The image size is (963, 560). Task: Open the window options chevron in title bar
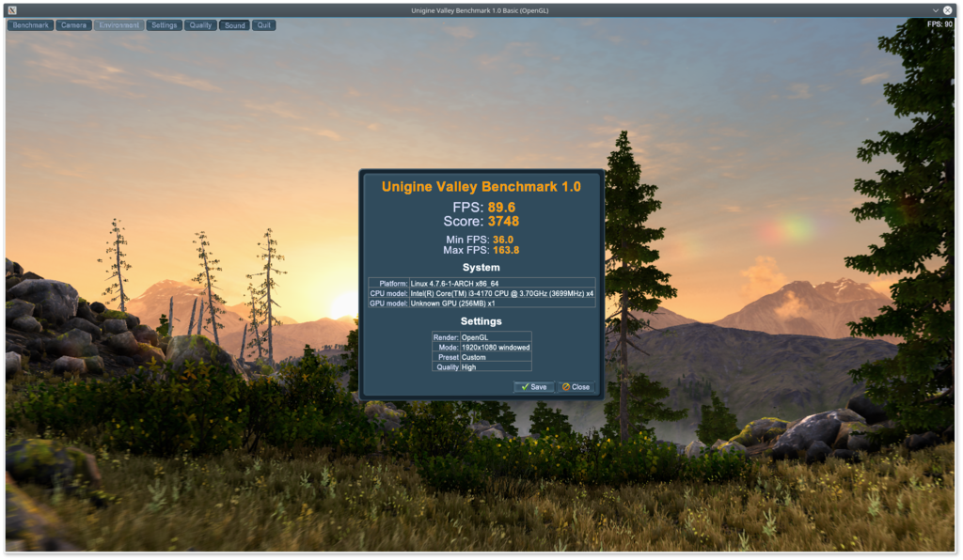[936, 10]
